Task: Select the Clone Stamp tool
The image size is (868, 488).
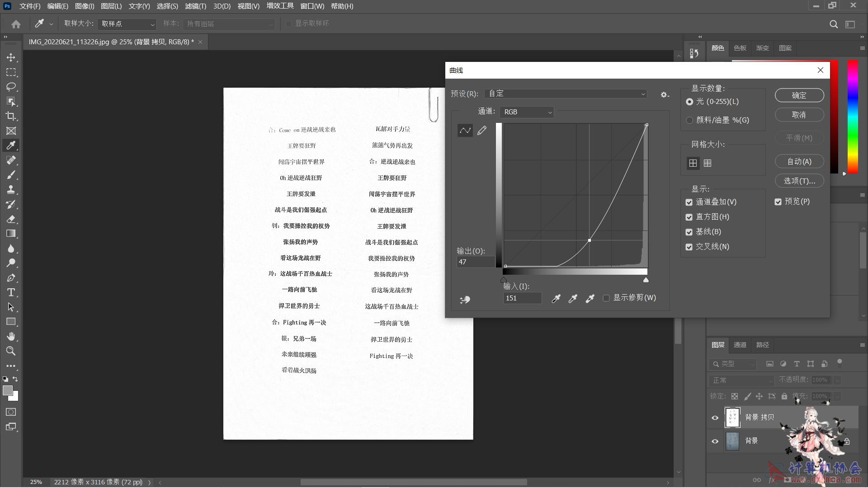Action: pos(11,189)
